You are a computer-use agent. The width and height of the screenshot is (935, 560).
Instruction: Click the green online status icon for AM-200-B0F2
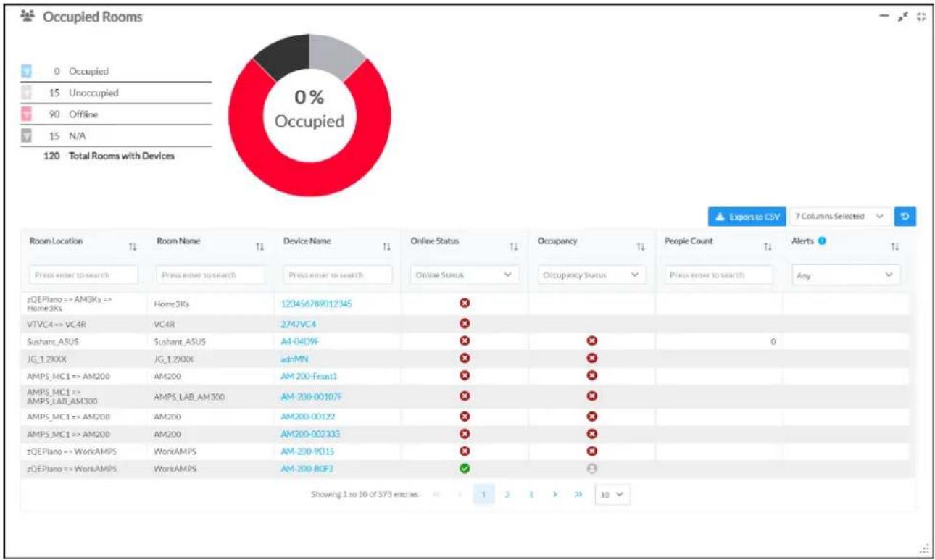click(465, 468)
